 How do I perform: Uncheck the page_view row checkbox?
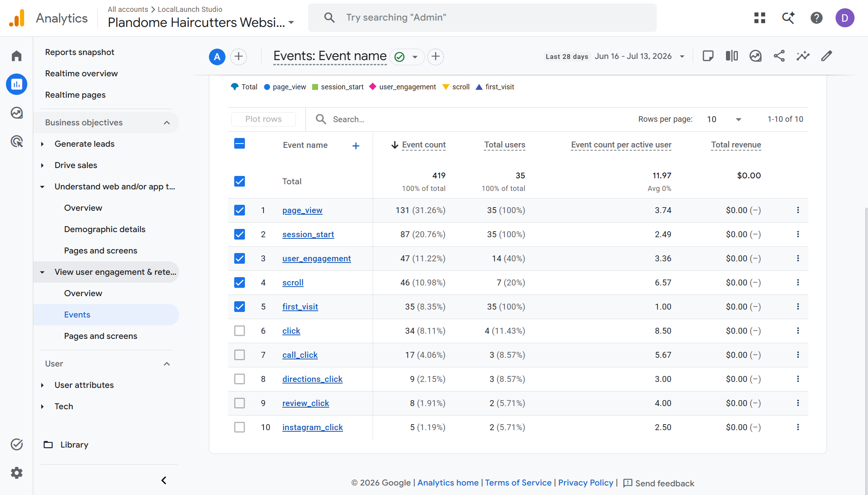(x=239, y=210)
